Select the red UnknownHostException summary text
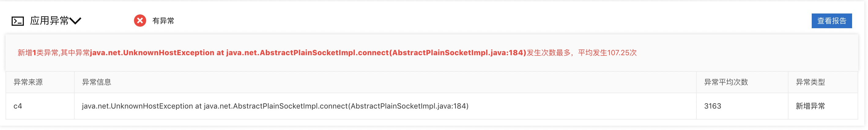 [308, 53]
